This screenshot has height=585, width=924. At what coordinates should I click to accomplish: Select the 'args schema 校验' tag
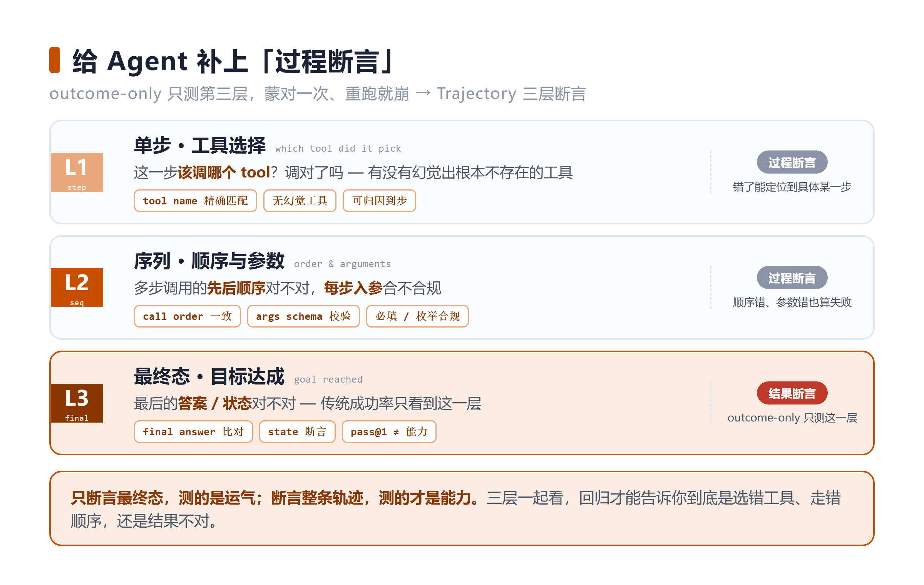tap(303, 316)
